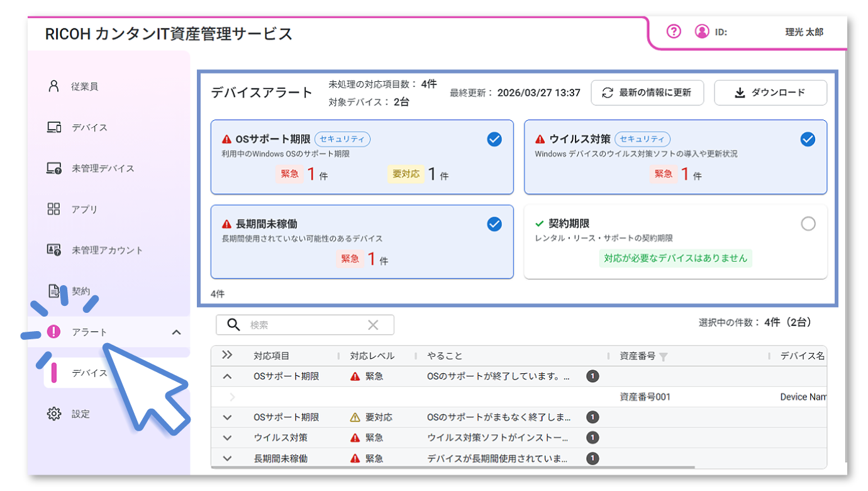Expand all columns with double-chevron icon
Viewport: 868px width, 491px height.
227,355
